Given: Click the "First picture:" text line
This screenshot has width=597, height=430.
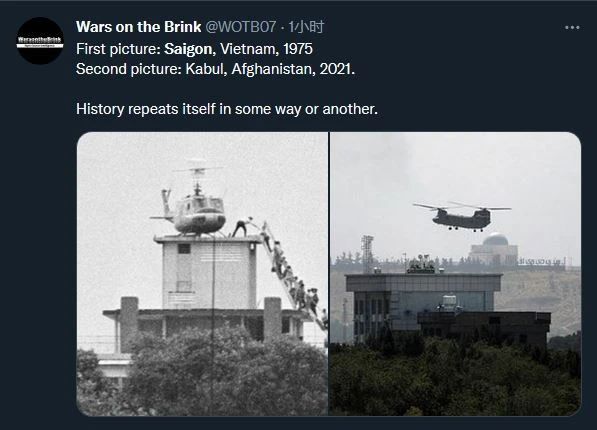Looking at the screenshot, I should (195, 49).
